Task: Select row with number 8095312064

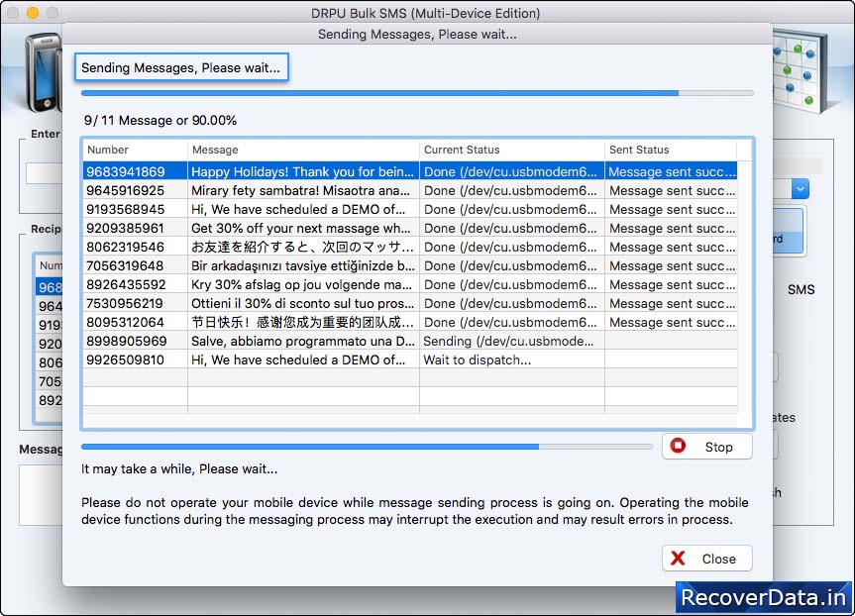Action: click(410, 322)
